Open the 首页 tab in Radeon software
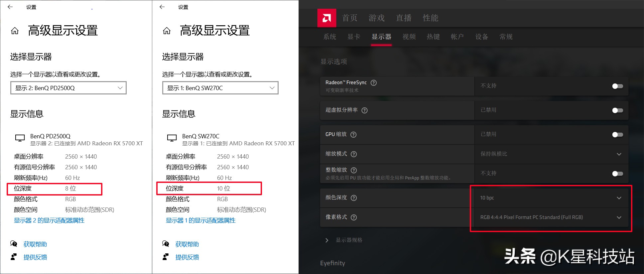The height and width of the screenshot is (274, 644). click(x=350, y=18)
